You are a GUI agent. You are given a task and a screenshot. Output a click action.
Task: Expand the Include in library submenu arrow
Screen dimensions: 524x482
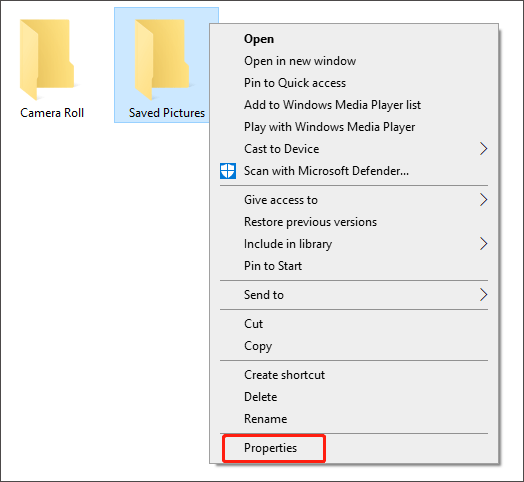[483, 244]
